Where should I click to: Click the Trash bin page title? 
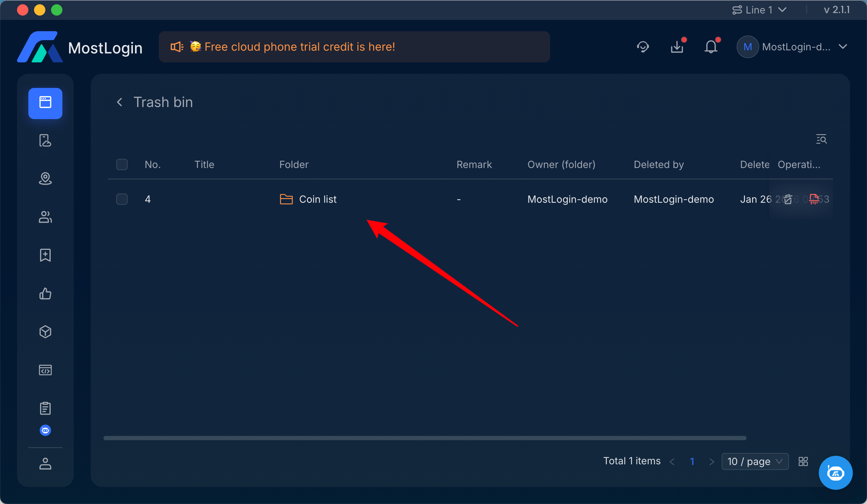163,102
